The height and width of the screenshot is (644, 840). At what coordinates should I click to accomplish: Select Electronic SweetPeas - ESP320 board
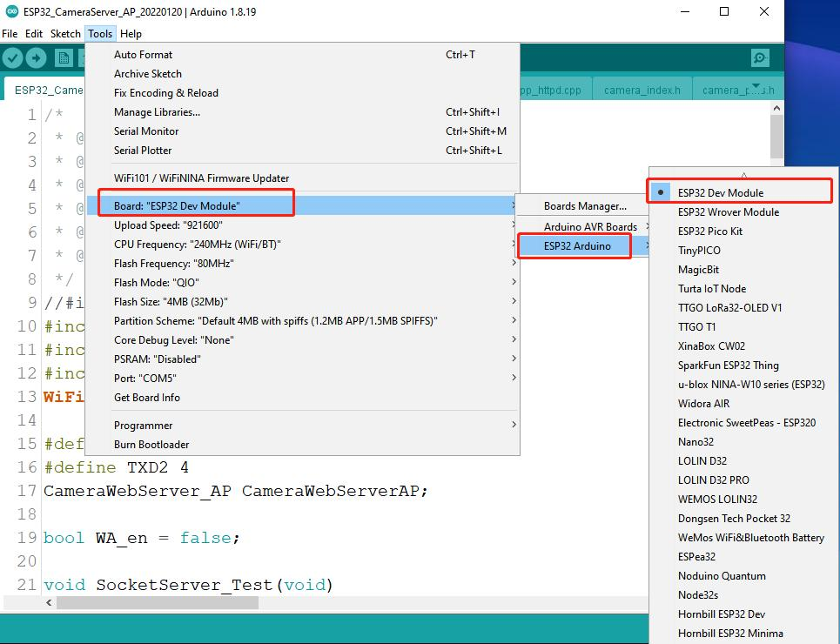[x=744, y=423]
